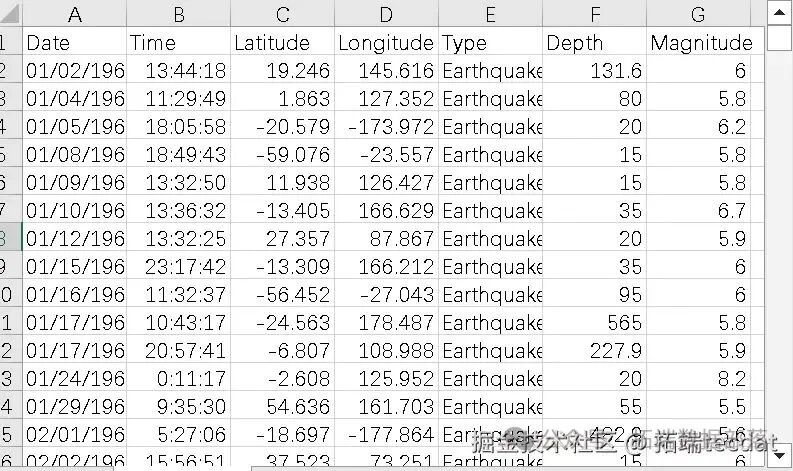This screenshot has width=793, height=471.
Task: Select magnitude cell 6.2
Action: click(698, 126)
